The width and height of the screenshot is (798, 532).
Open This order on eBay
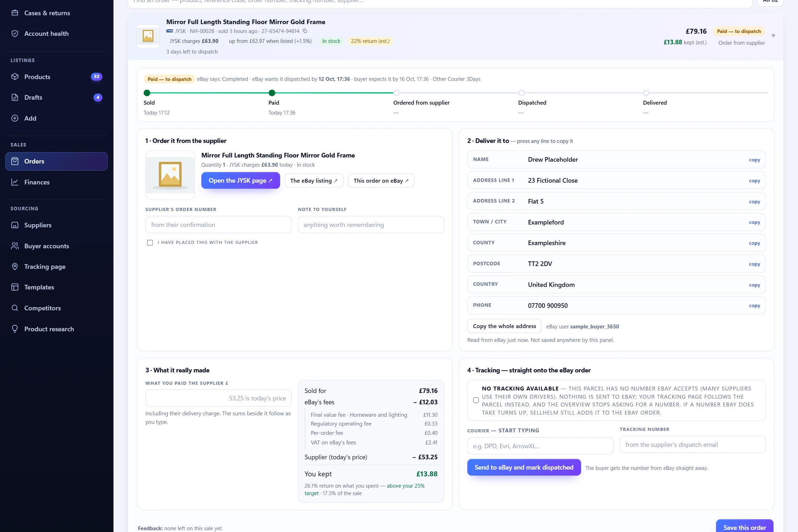click(x=381, y=181)
